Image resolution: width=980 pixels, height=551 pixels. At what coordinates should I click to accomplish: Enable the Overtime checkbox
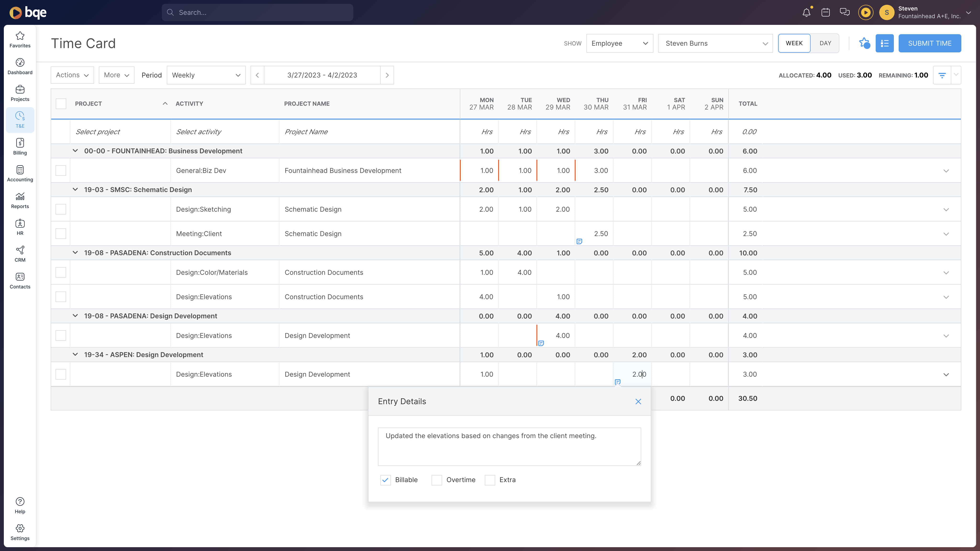[436, 480]
